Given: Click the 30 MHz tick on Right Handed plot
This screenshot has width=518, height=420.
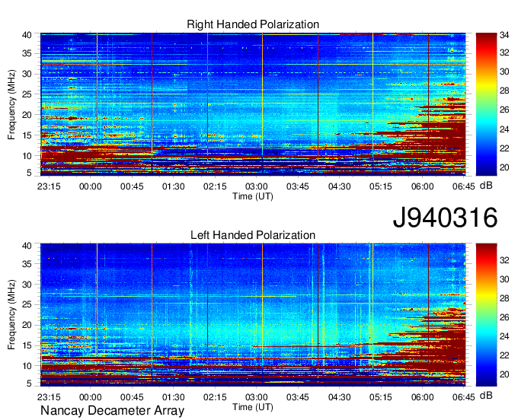Looking at the screenshot, I should point(27,74).
